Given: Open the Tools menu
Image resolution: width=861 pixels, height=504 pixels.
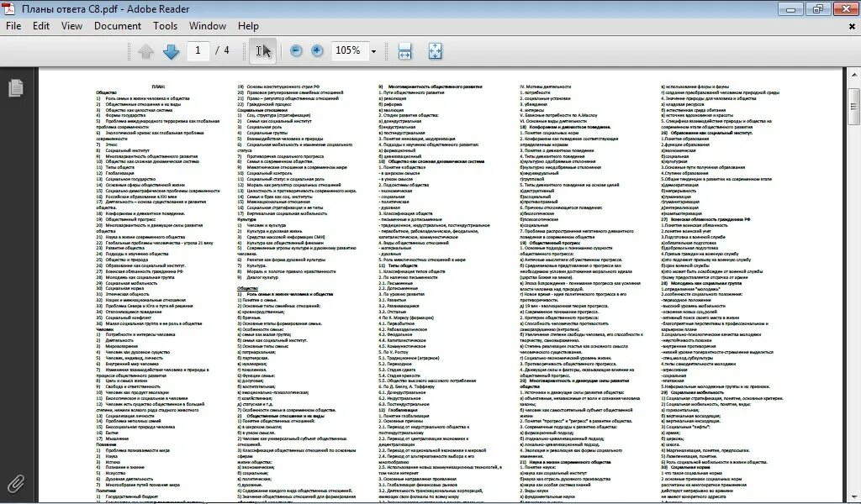Looking at the screenshot, I should (166, 26).
